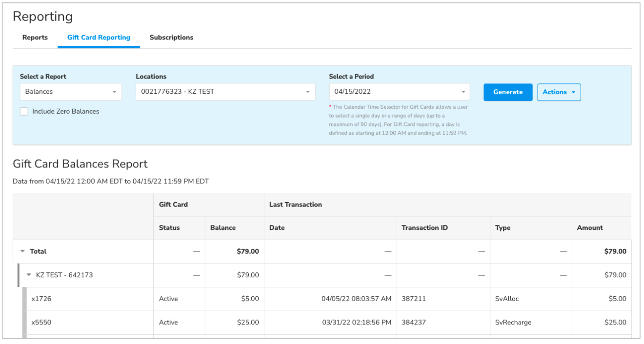Screen dimensions: 644x344
Task: Click the Balance column header
Action: tap(223, 228)
